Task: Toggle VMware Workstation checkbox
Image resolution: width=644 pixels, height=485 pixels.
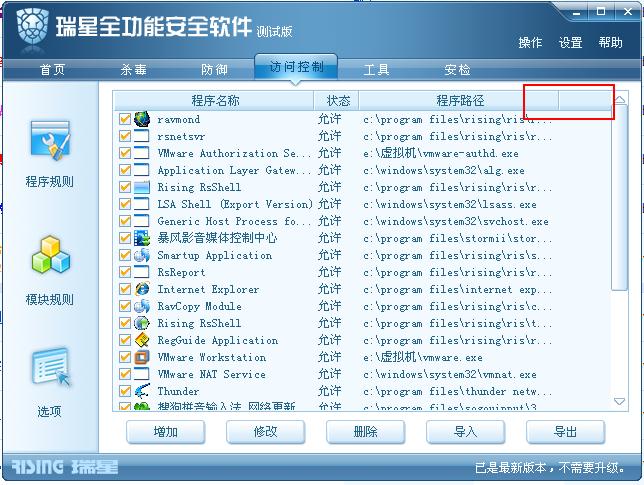Action: (125, 357)
